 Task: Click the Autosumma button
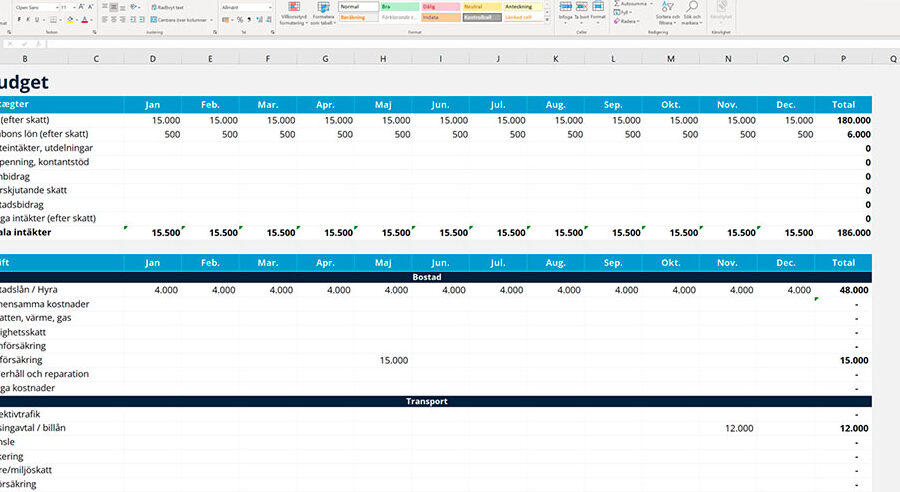(x=633, y=4)
